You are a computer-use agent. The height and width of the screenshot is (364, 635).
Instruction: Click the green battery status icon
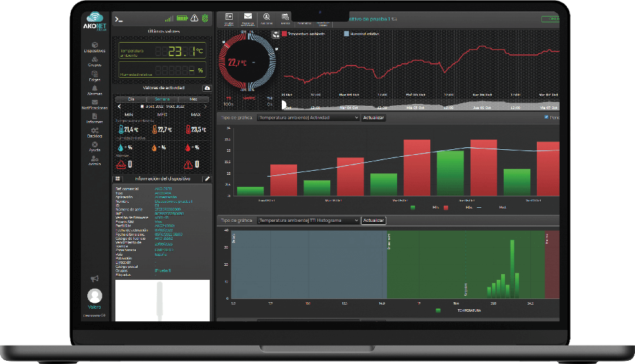click(x=182, y=18)
